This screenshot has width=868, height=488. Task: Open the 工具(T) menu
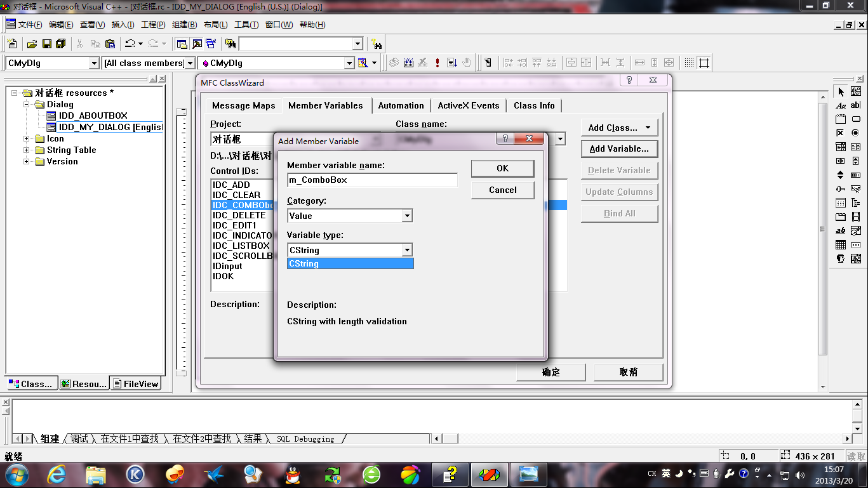click(x=246, y=25)
